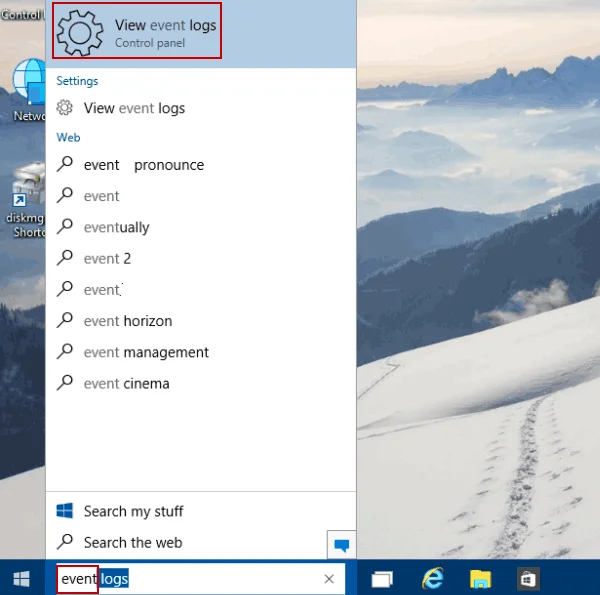Image resolution: width=600 pixels, height=595 pixels.
Task: Launch Internet Explorer from the taskbar
Action: [433, 579]
